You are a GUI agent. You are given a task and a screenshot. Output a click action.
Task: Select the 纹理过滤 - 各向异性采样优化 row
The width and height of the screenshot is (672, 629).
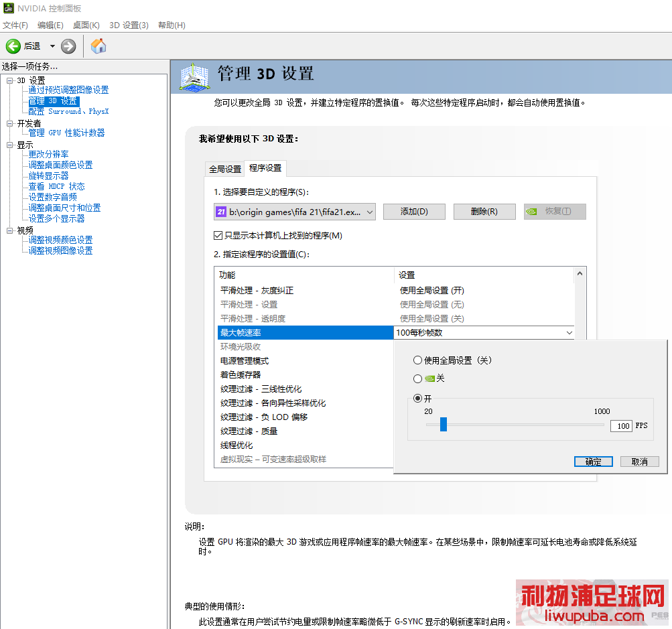[306, 403]
